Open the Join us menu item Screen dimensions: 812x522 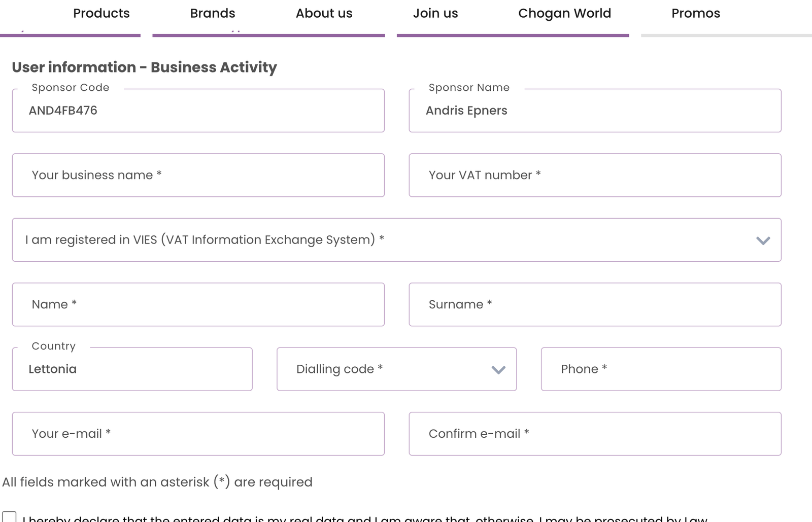point(435,13)
